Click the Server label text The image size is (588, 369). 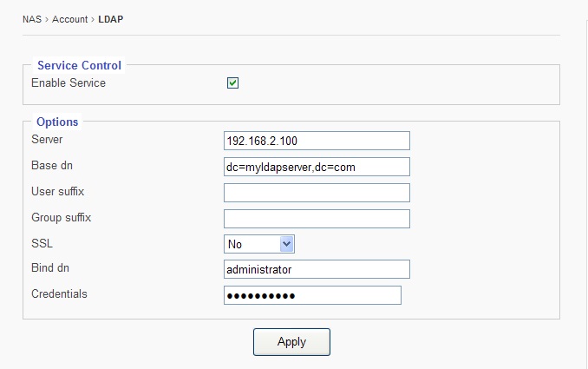point(47,139)
